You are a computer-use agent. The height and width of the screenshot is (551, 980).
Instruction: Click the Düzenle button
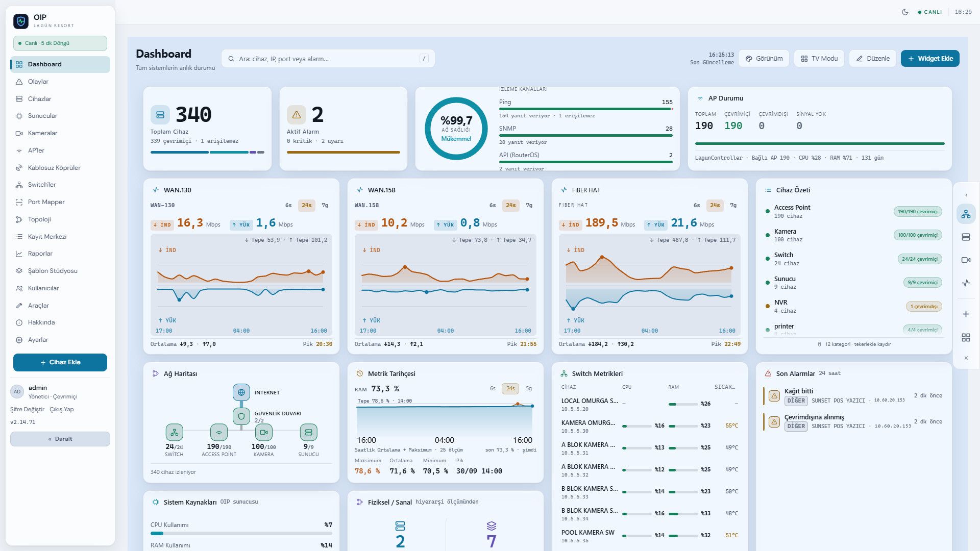click(x=873, y=59)
